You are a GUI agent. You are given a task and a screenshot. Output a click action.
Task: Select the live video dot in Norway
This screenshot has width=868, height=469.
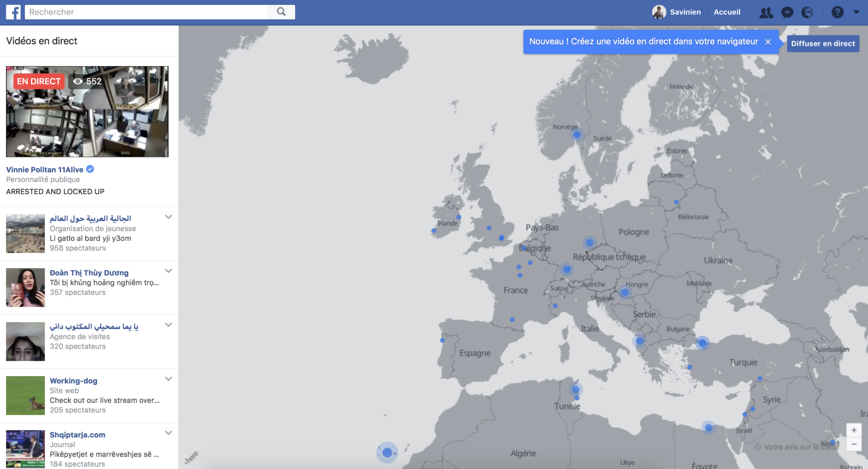pyautogui.click(x=577, y=135)
